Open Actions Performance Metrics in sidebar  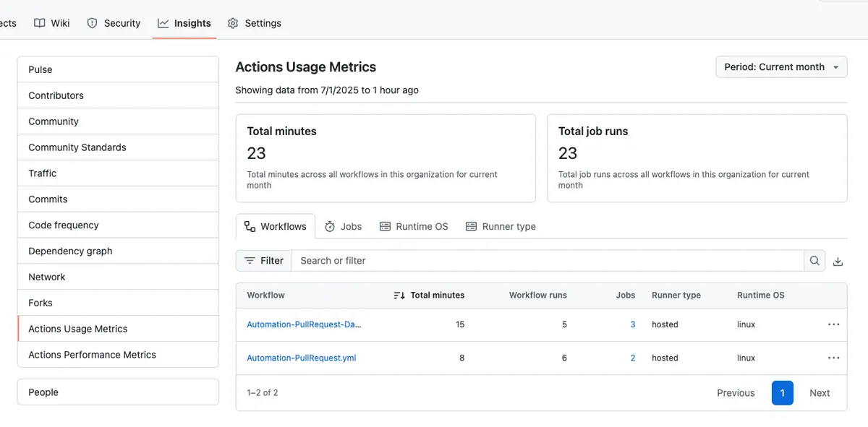point(92,355)
